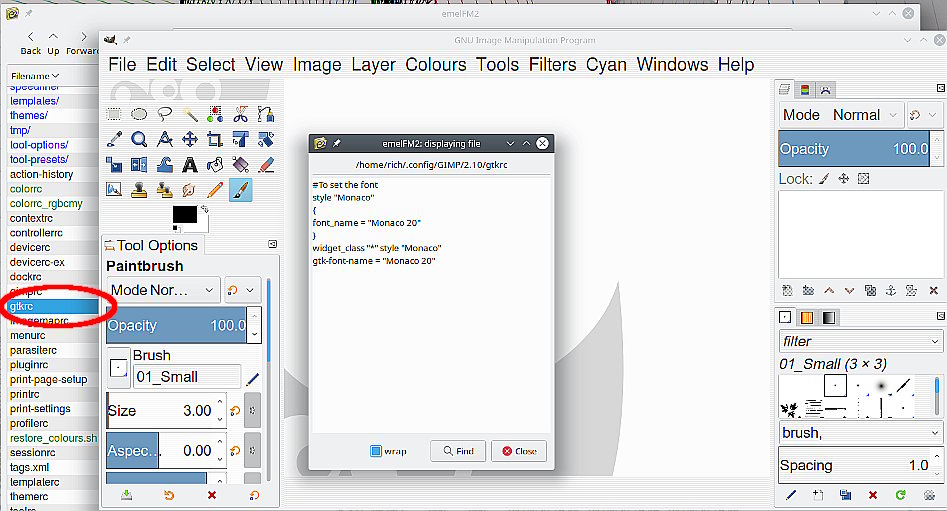Viewport: 947px width, 511px height.
Task: Select the Rectangle Select tool
Action: (114, 114)
